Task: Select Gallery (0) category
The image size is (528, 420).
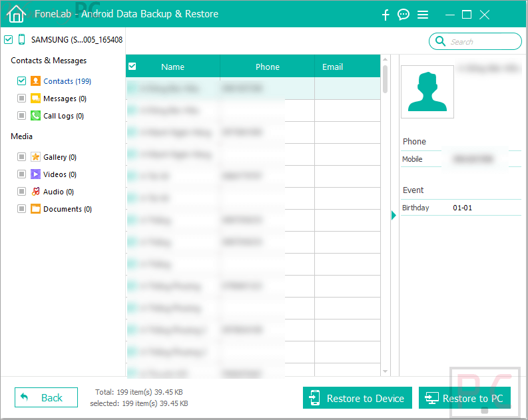Action: click(60, 157)
